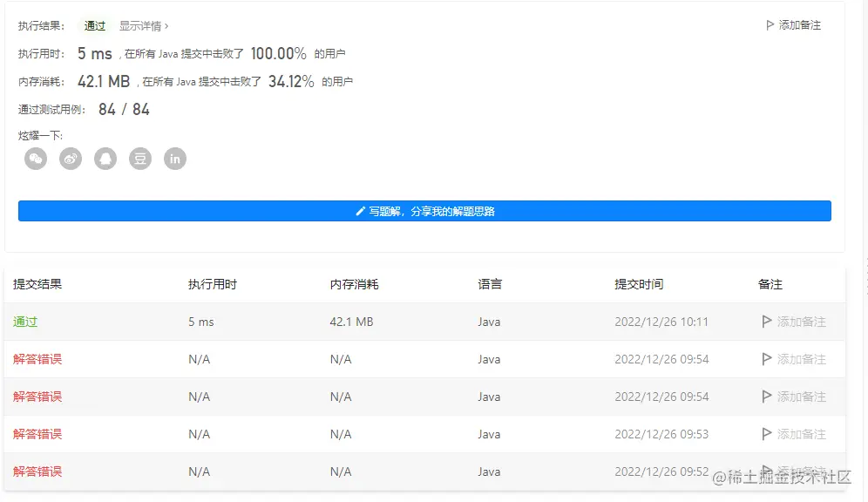Click the 写题解 blue button
The width and height of the screenshot is (868, 502).
click(x=424, y=211)
